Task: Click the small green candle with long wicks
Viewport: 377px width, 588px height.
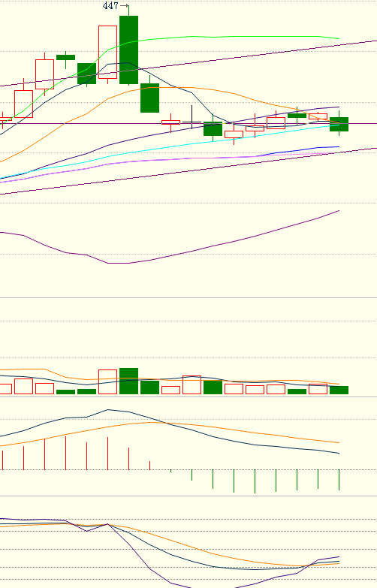Action: pyautogui.click(x=65, y=57)
